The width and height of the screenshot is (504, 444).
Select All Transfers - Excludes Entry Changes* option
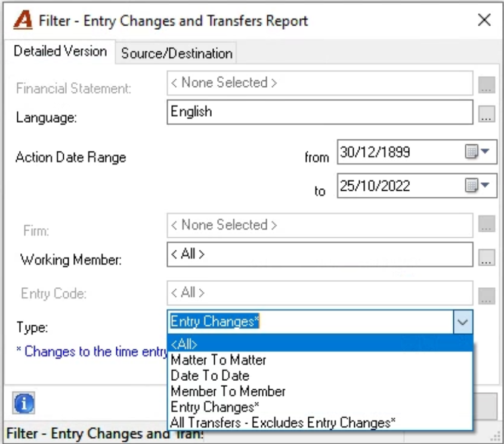click(320, 423)
